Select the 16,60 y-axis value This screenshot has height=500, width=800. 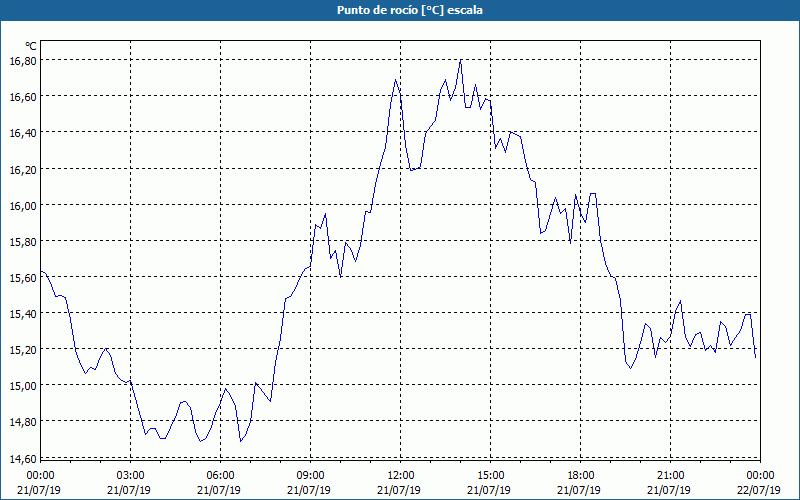tap(22, 97)
